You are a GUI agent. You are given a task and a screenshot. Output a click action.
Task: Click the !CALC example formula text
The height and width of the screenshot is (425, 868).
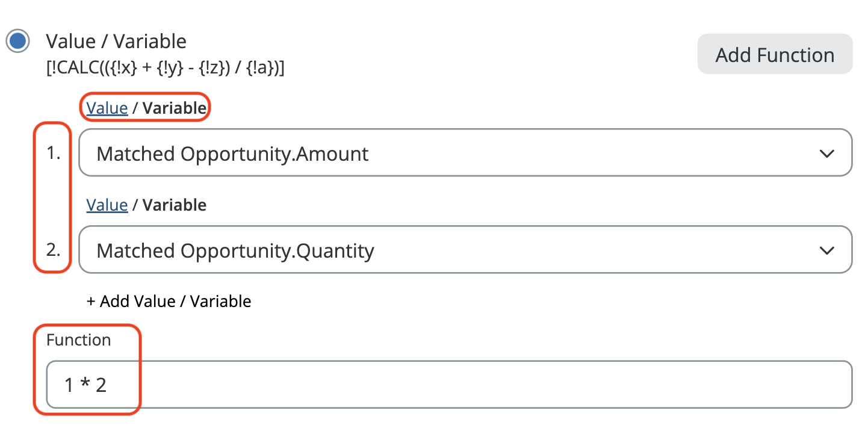[x=166, y=68]
